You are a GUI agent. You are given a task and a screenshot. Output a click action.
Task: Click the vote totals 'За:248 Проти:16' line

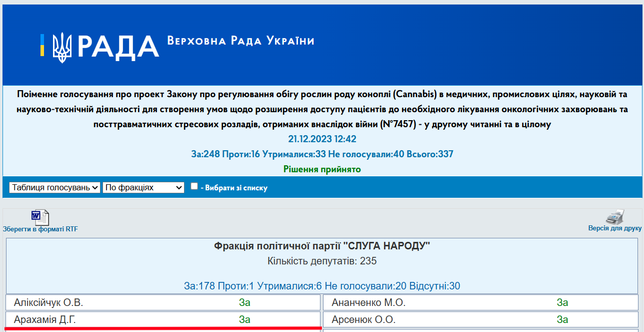(x=321, y=154)
